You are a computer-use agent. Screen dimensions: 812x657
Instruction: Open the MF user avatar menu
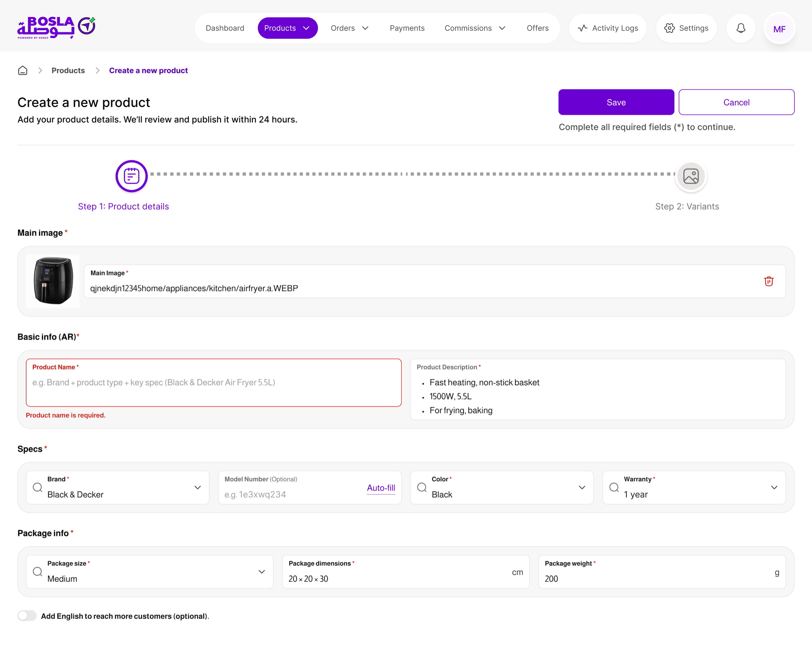[779, 28]
